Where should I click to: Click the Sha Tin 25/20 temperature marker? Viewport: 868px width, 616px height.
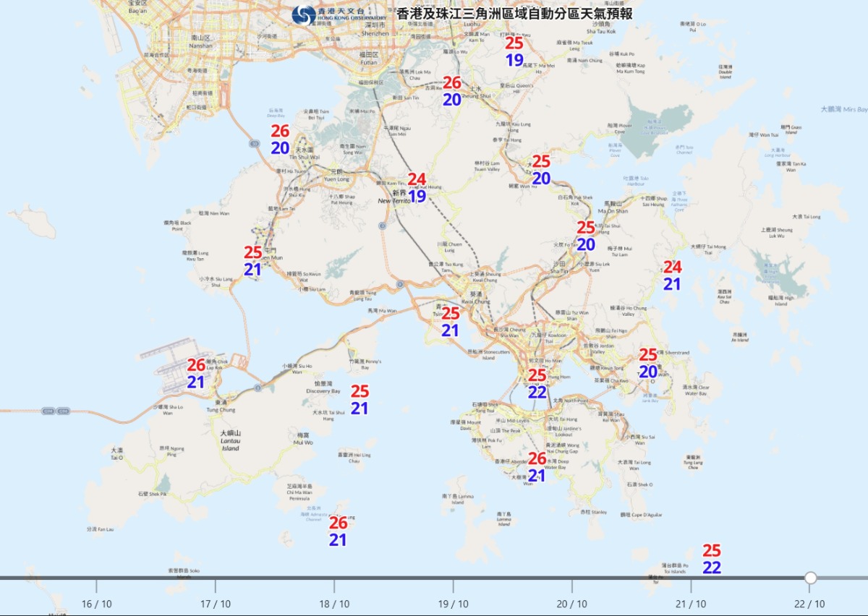(585, 236)
